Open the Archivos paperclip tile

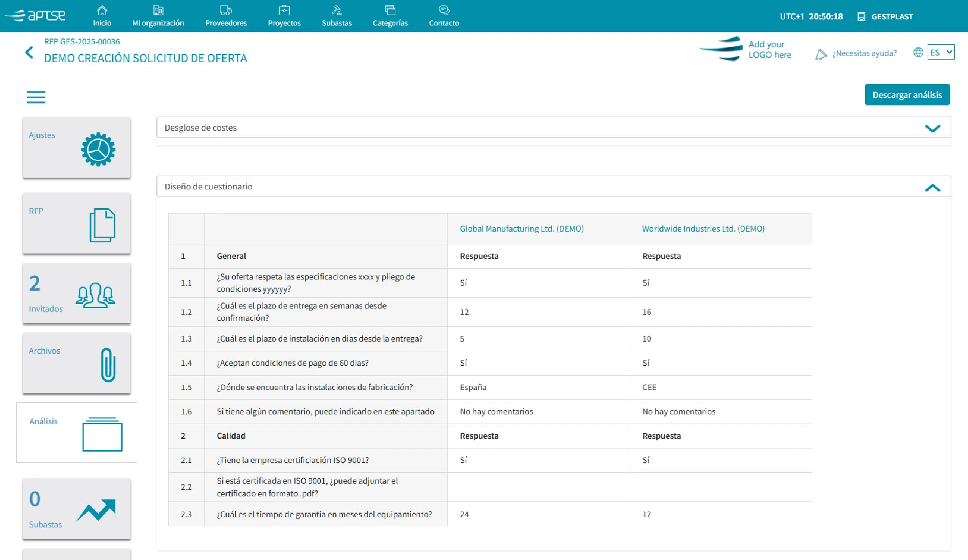77,363
